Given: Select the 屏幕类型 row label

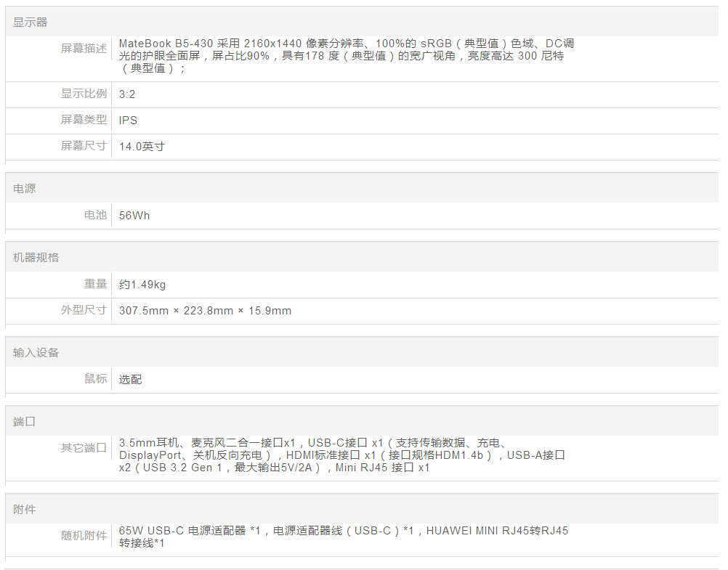Looking at the screenshot, I should click(x=84, y=120).
